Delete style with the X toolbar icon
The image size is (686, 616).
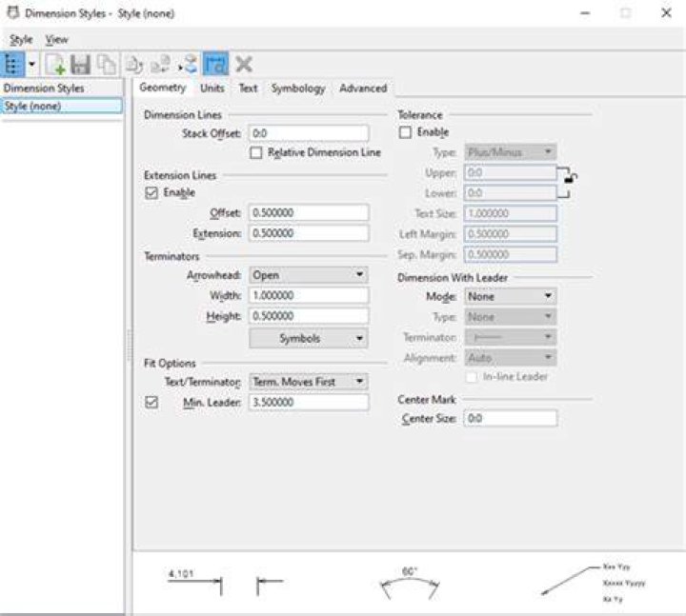(244, 65)
